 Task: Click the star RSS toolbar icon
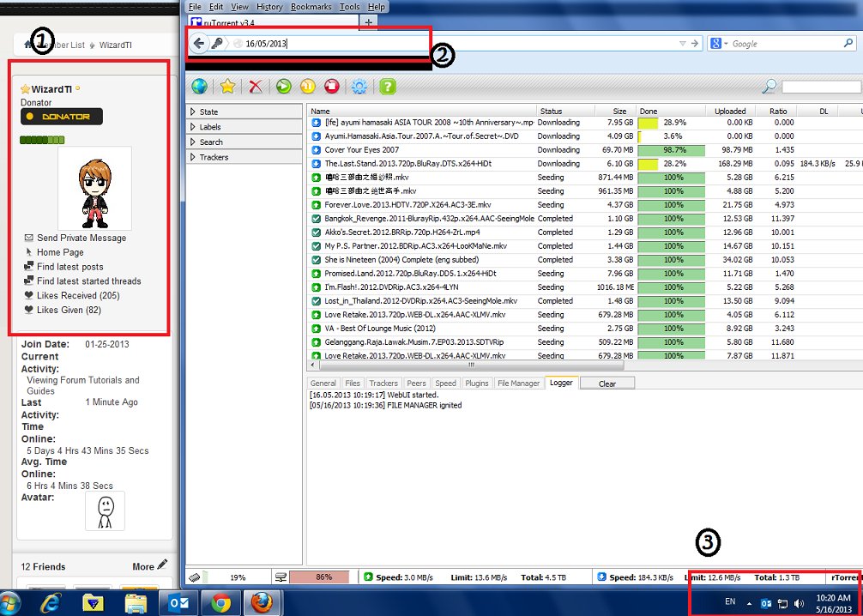pyautogui.click(x=227, y=86)
